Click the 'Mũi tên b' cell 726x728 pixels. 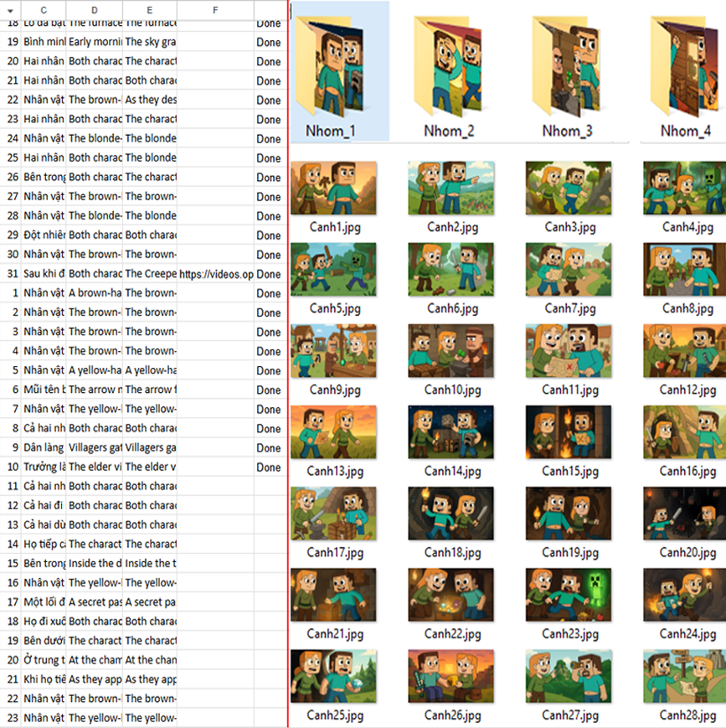44,390
